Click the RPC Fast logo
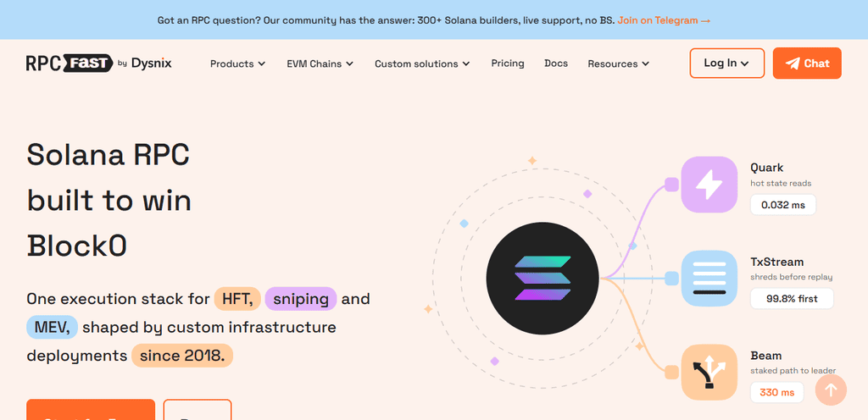Viewport: 868px width, 420px height. tap(70, 64)
